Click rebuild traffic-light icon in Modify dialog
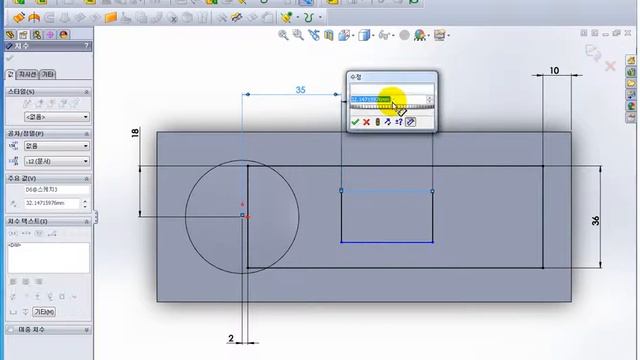Screen dimensions: 640x360 coord(378,122)
